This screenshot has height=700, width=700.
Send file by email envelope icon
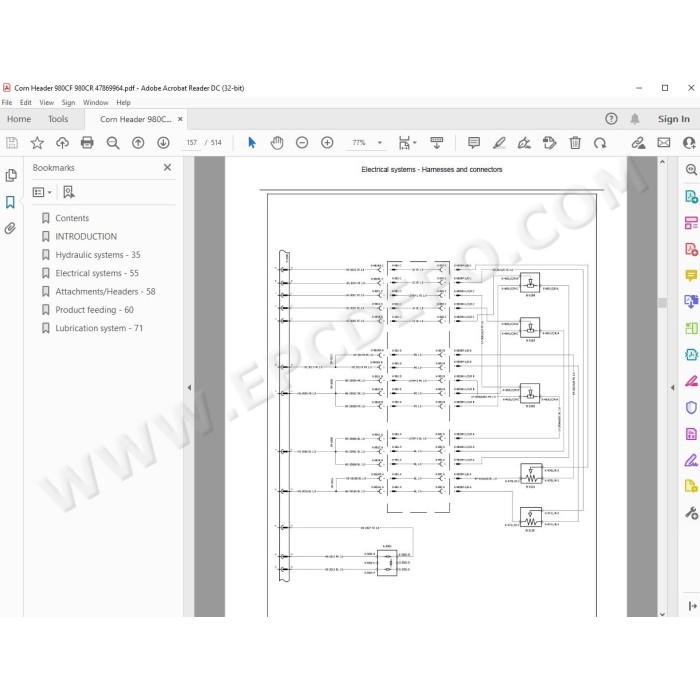click(x=664, y=143)
